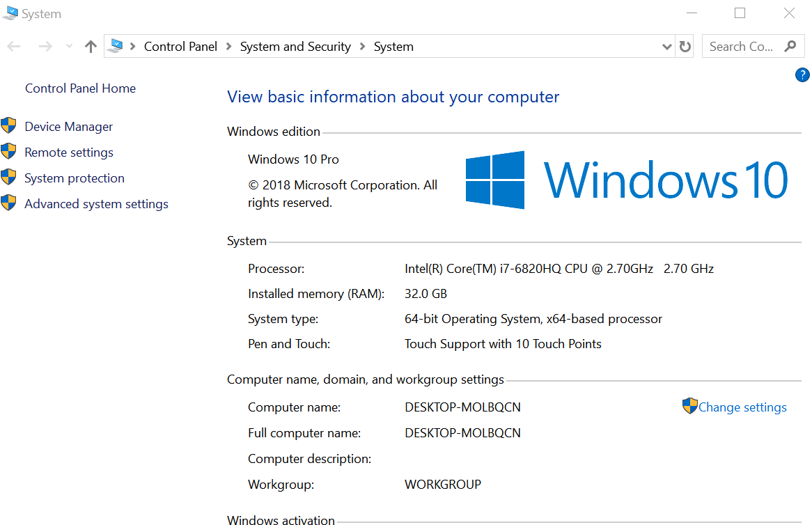Image resolution: width=812 pixels, height=525 pixels.
Task: Click shield icon next to Change settings
Action: pos(690,406)
